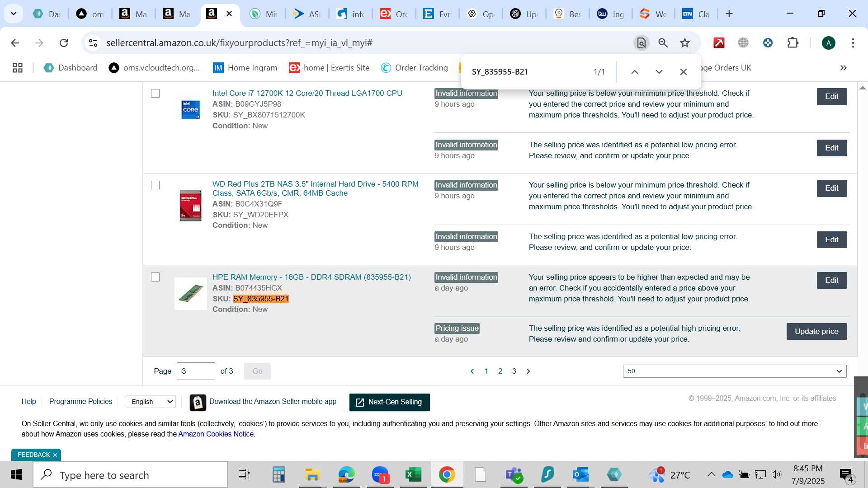
Task: Bookmark this page with the star icon
Action: [x=685, y=43]
